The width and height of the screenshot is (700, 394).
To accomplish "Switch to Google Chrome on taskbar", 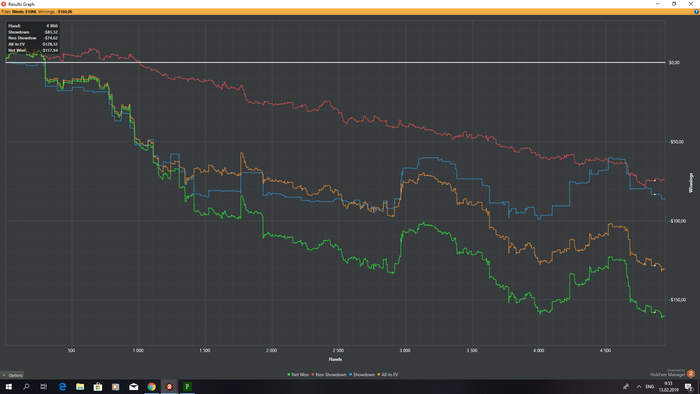I will [151, 387].
